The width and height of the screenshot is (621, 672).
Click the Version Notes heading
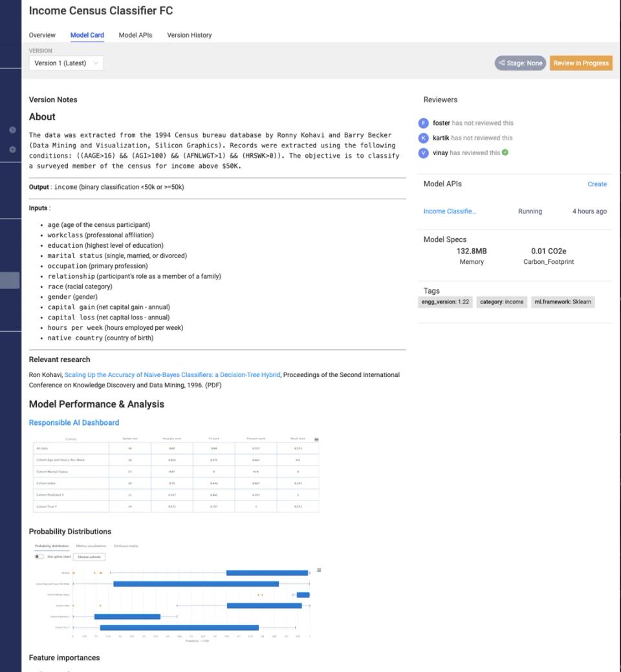53,100
